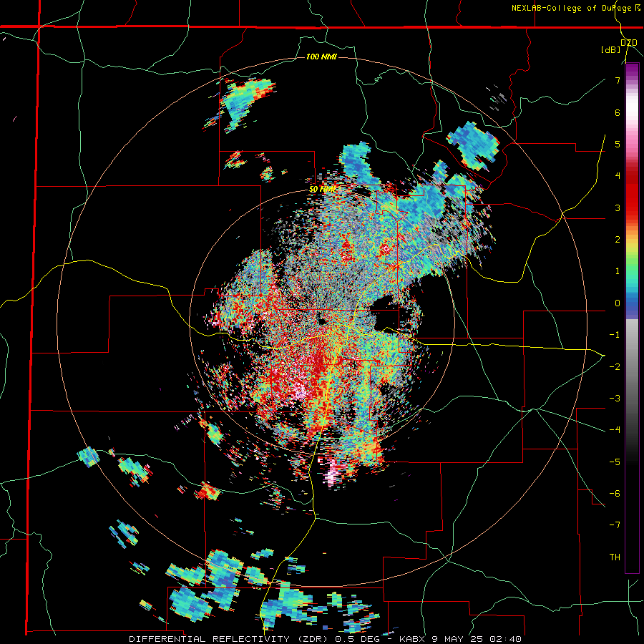Click the black radar site hole at center
The width and height of the screenshot is (644, 644).
[321, 320]
